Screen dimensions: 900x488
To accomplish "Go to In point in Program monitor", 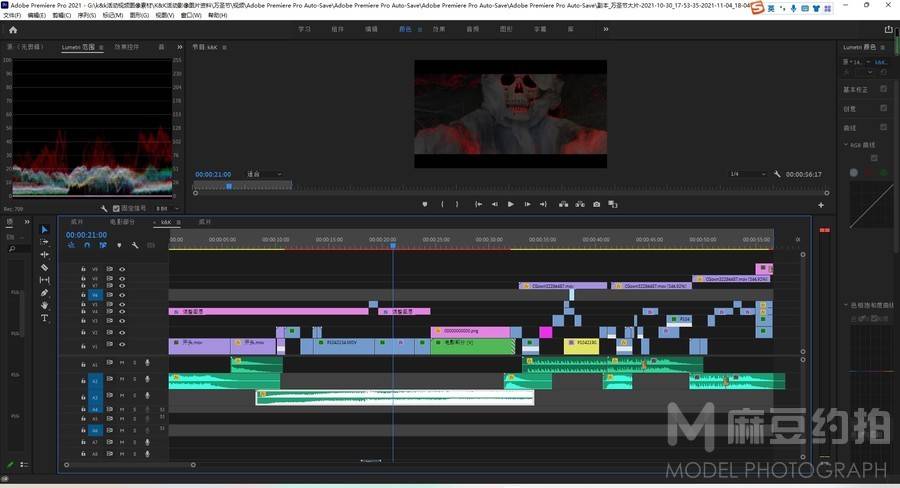I will pos(478,204).
